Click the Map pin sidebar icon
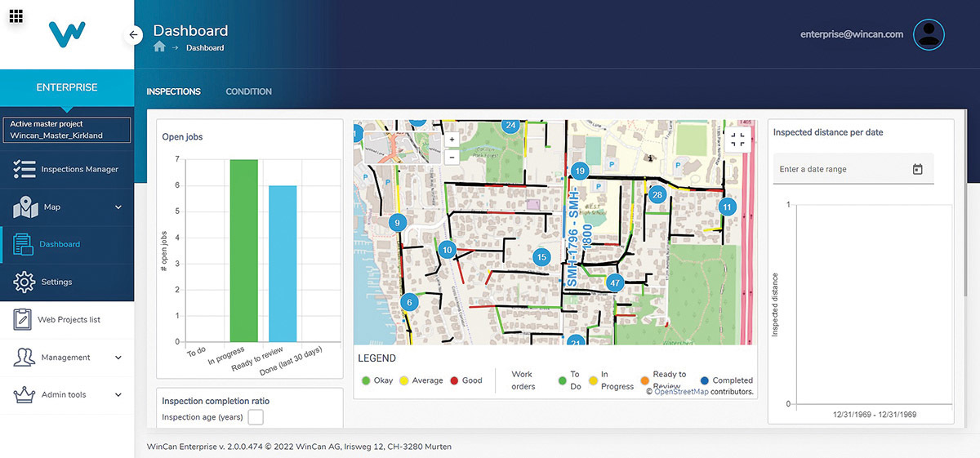 24,207
